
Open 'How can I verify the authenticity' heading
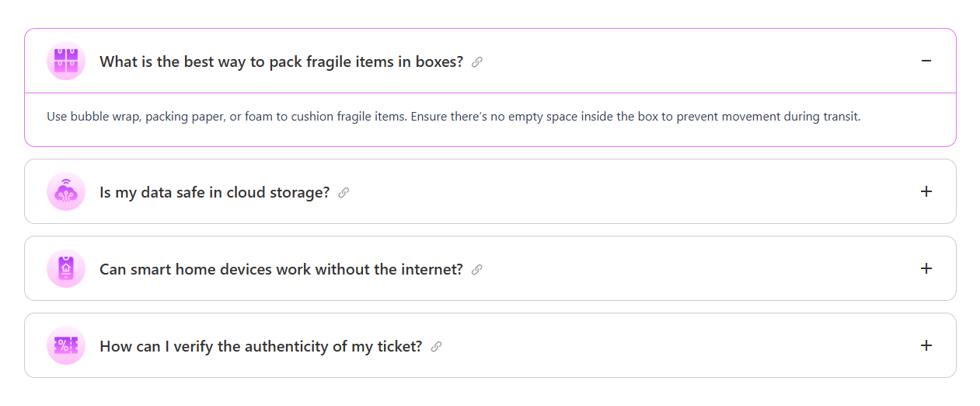click(x=261, y=347)
